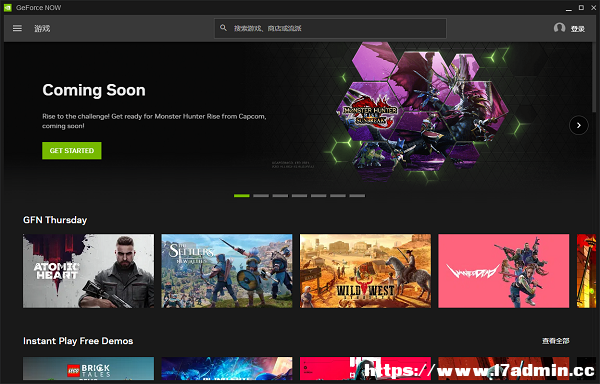Click the GET STARTED button
The width and height of the screenshot is (600, 384).
[x=72, y=151]
